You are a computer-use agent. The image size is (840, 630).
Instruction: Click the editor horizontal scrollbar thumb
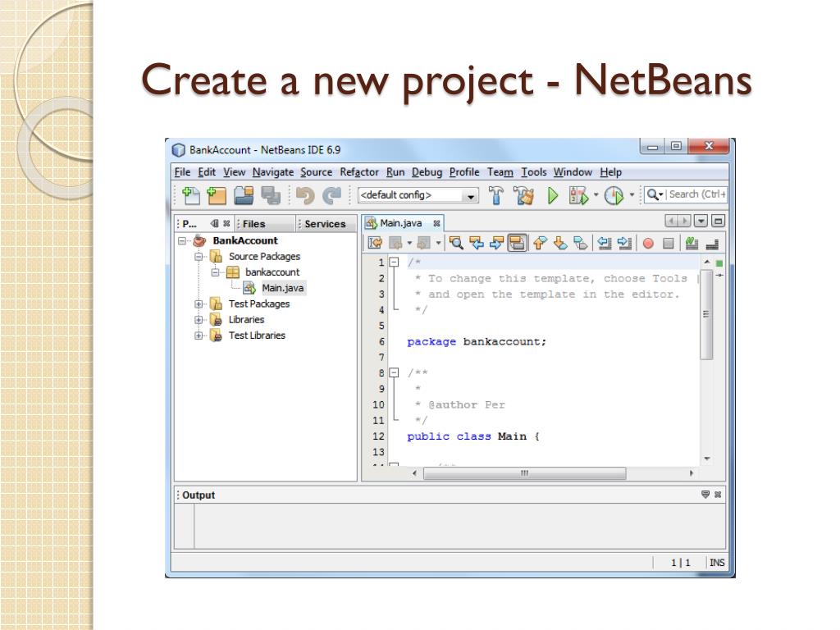point(524,473)
